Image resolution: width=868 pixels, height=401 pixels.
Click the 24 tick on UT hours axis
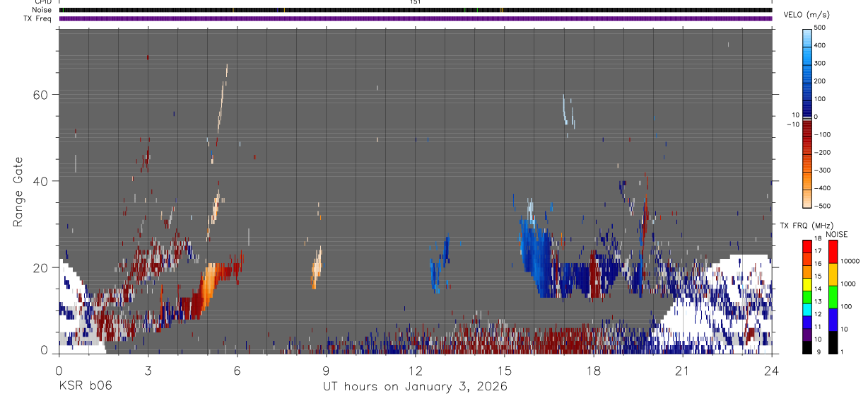pos(771,370)
